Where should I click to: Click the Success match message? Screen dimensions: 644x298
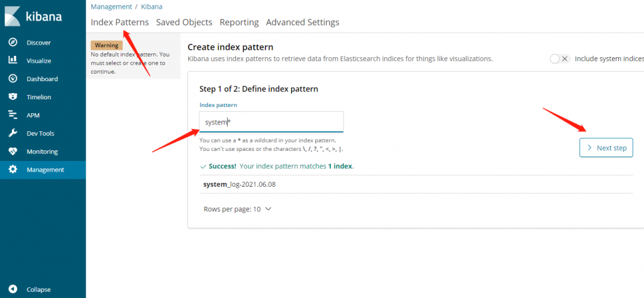pos(277,167)
